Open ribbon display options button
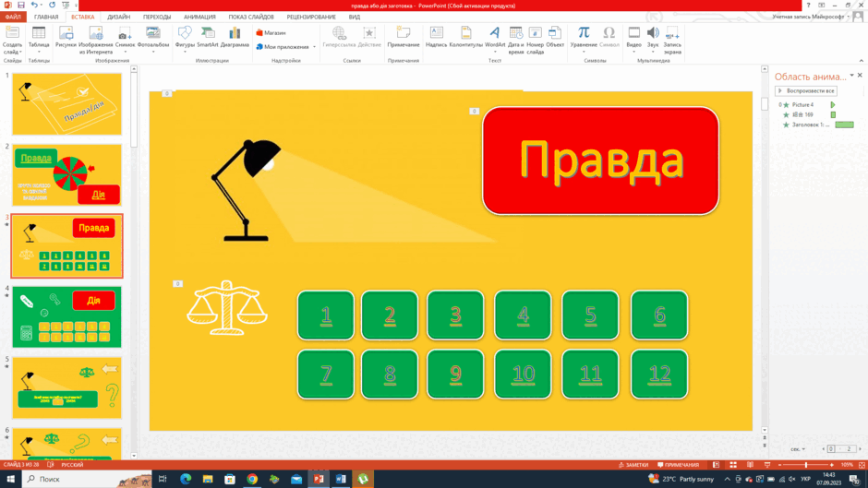The image size is (868, 488). pyautogui.click(x=822, y=5)
